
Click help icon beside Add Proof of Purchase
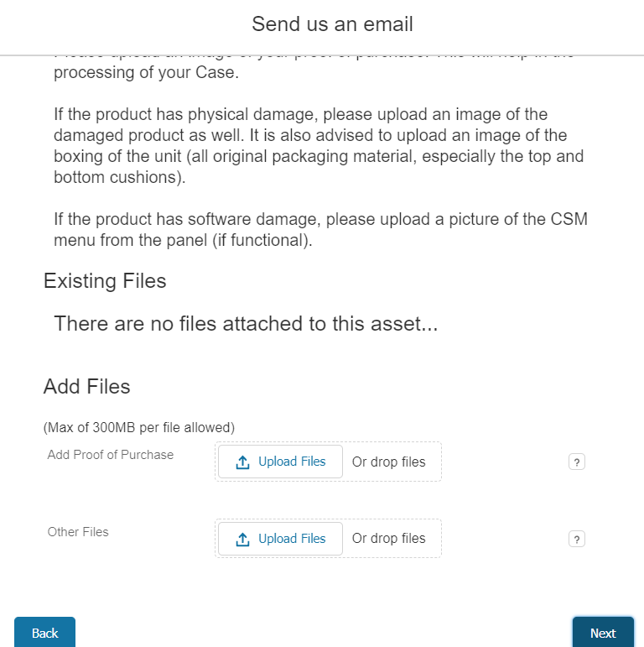pyautogui.click(x=576, y=462)
